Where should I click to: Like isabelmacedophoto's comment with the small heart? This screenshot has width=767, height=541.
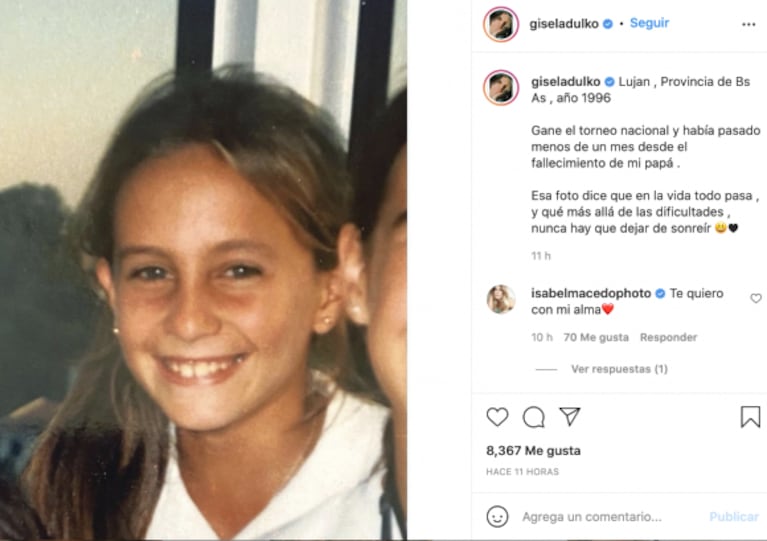(756, 298)
